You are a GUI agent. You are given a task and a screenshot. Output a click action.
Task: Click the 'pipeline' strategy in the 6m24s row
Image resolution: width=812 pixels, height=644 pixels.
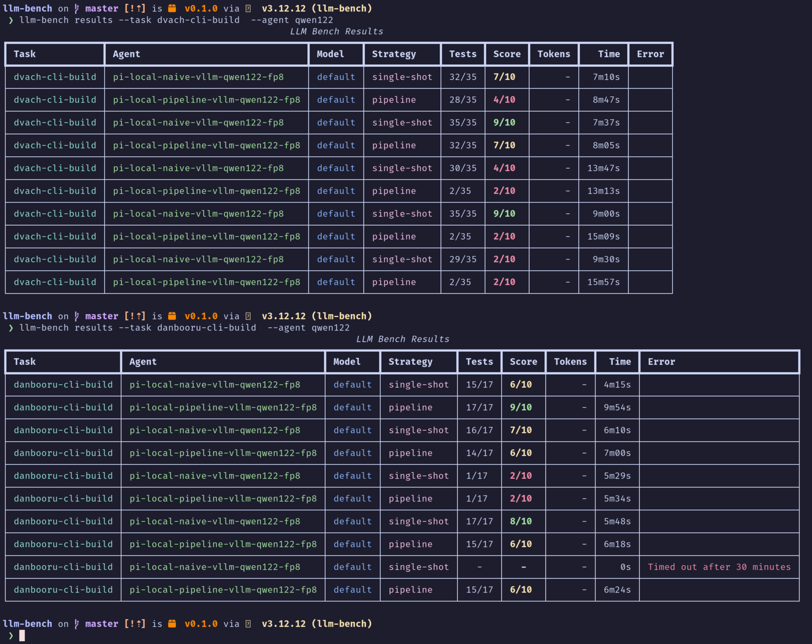[x=411, y=590]
